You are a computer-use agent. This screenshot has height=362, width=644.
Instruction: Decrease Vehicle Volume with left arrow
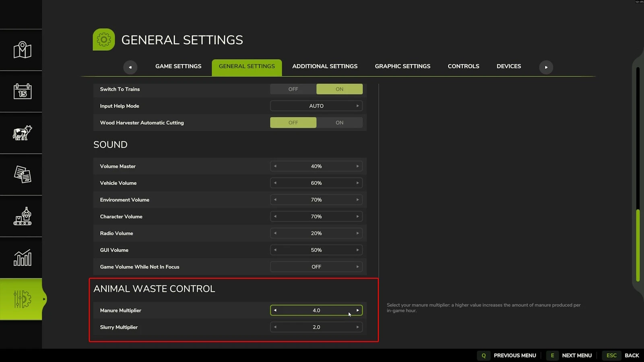coord(275,183)
